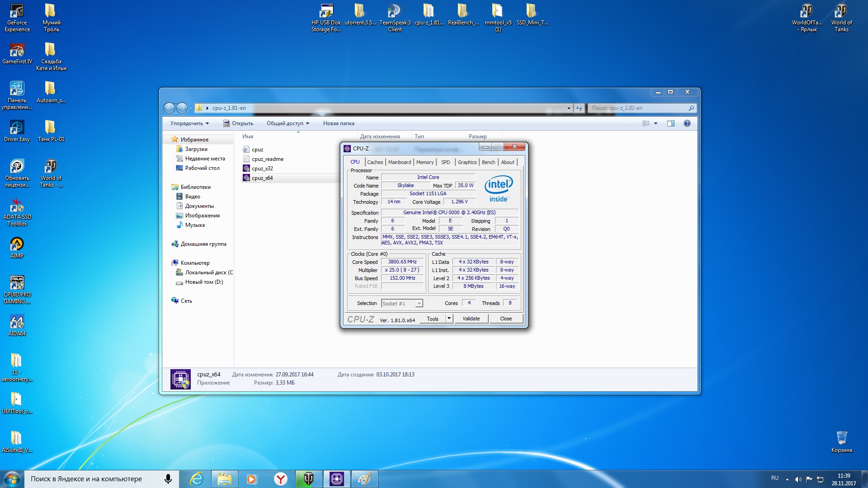Select the cpuz_x32 file

point(262,169)
